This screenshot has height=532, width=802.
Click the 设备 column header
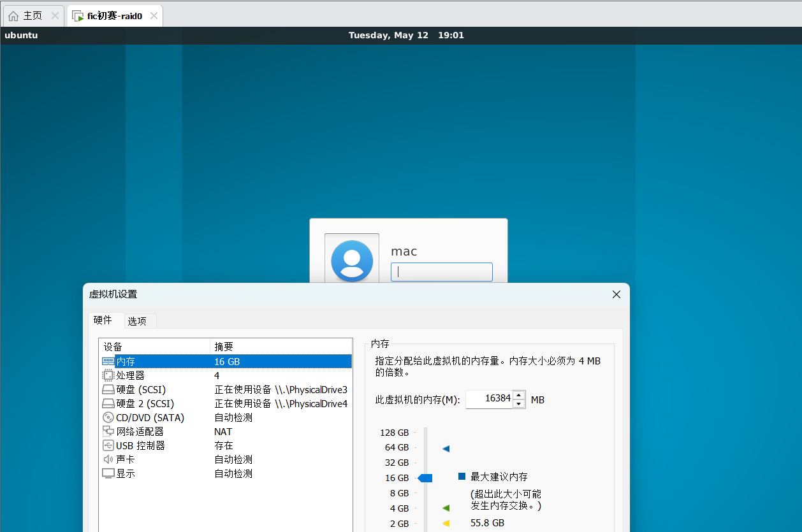coord(155,347)
